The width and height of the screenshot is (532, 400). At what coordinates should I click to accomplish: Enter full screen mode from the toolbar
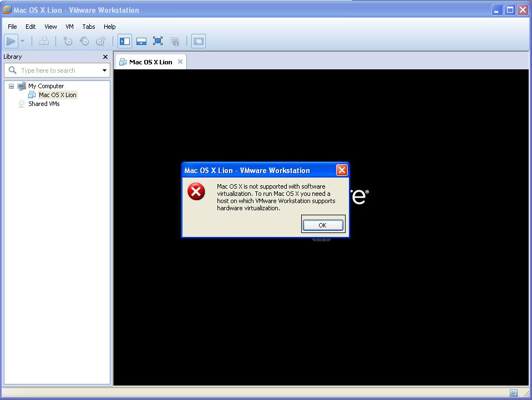tap(158, 42)
